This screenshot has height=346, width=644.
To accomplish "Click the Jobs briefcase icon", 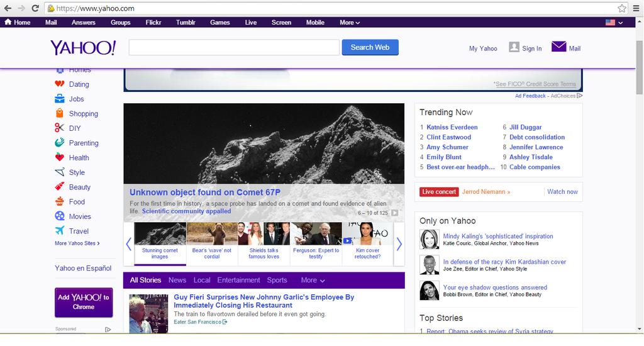I will (60, 99).
